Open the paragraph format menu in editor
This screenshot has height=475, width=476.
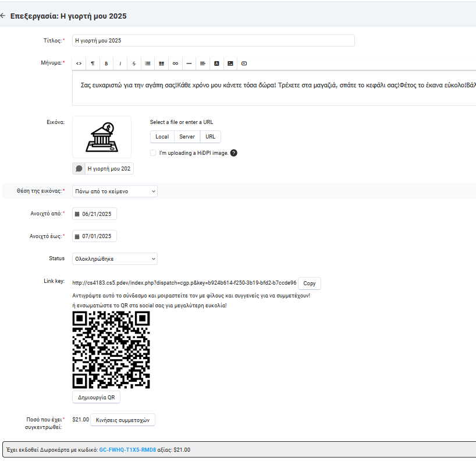coord(93,63)
